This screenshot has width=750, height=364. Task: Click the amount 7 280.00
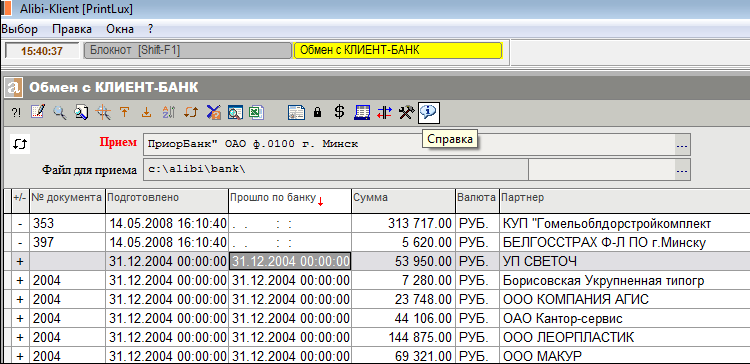pos(427,280)
